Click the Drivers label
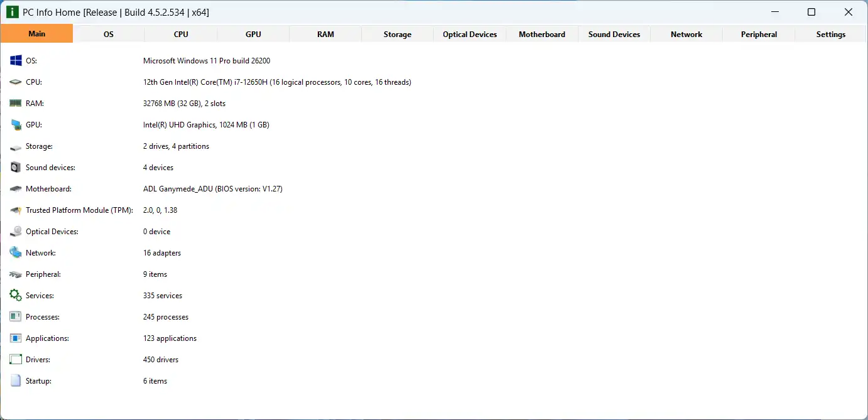The image size is (868, 420). click(38, 360)
